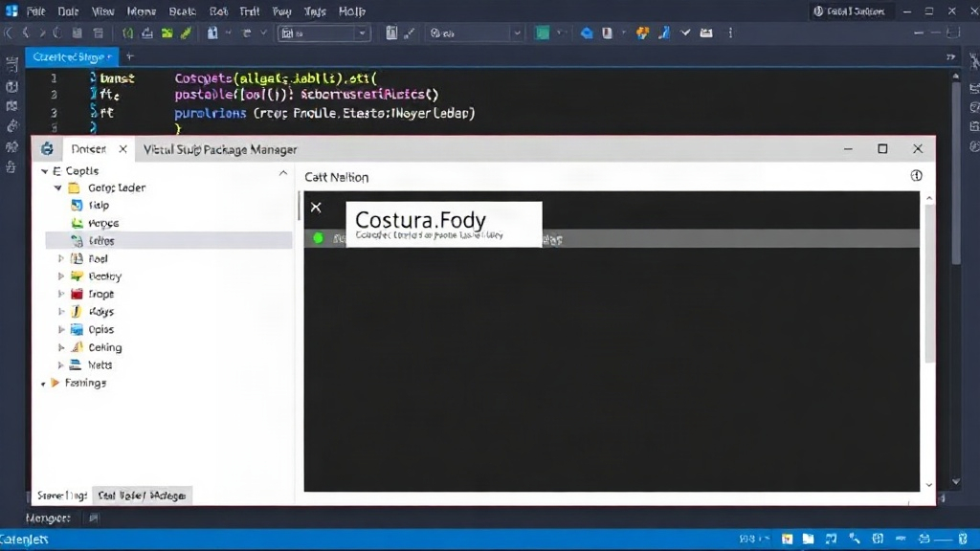Show hidden editor tabs via overflow chevron
Image resolution: width=980 pixels, height=551 pixels.
click(950, 56)
